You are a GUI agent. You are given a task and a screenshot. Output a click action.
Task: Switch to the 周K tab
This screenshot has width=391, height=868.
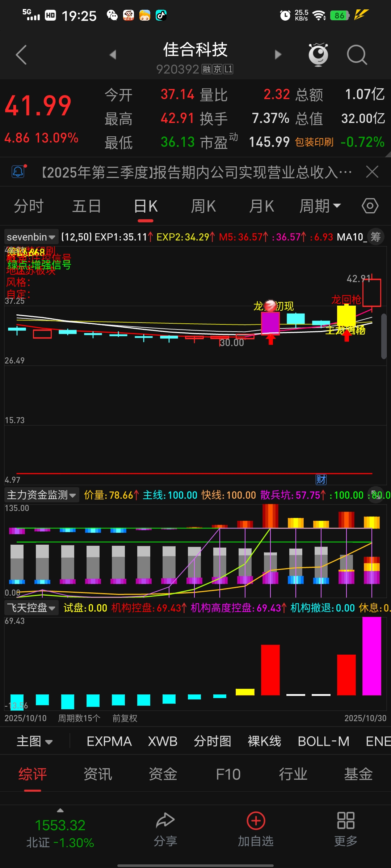click(203, 206)
